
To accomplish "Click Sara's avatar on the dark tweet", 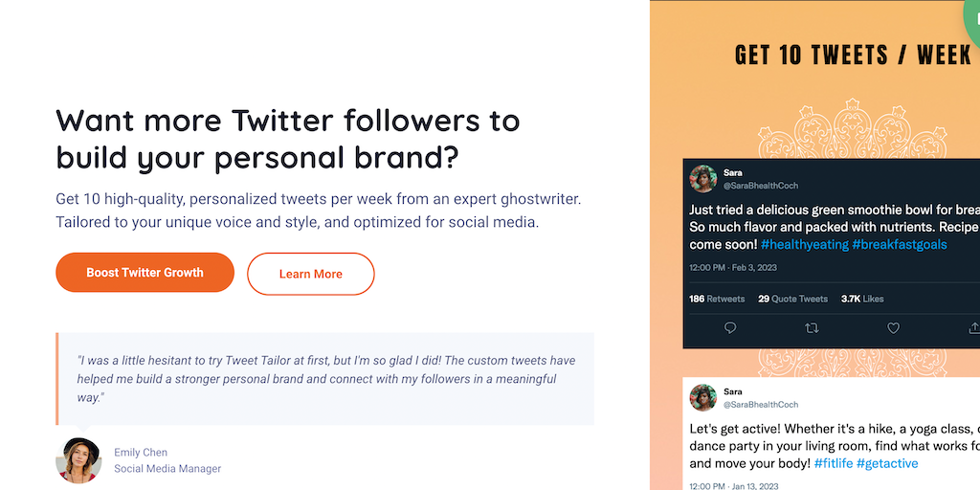I will pyautogui.click(x=703, y=179).
